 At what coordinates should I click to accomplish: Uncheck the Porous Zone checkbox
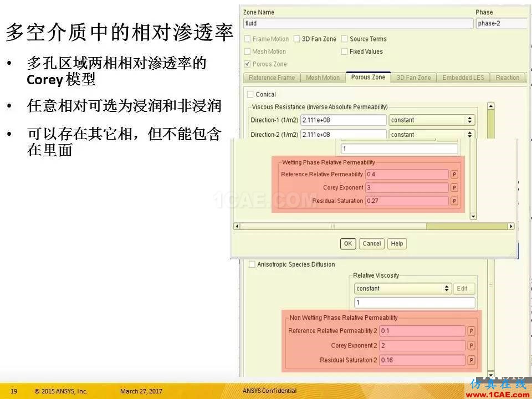point(247,64)
